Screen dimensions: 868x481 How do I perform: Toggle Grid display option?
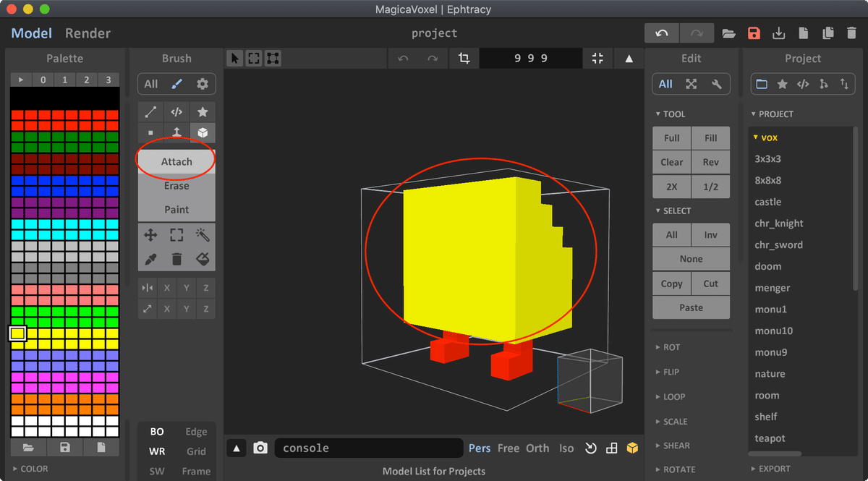click(196, 451)
